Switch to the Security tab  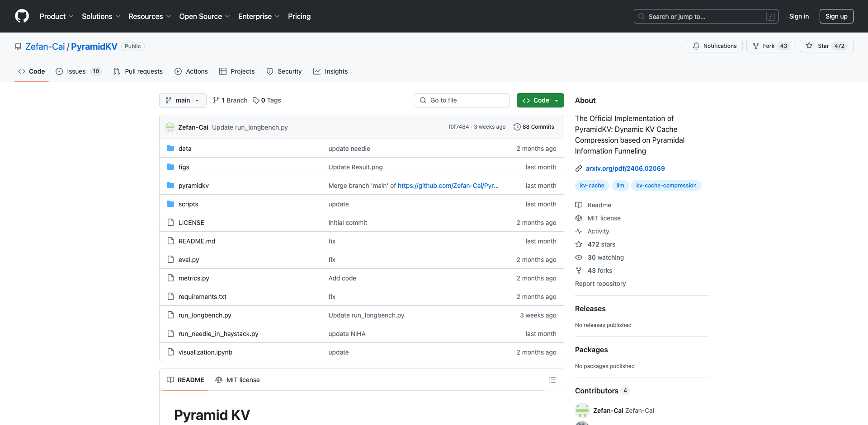(284, 71)
